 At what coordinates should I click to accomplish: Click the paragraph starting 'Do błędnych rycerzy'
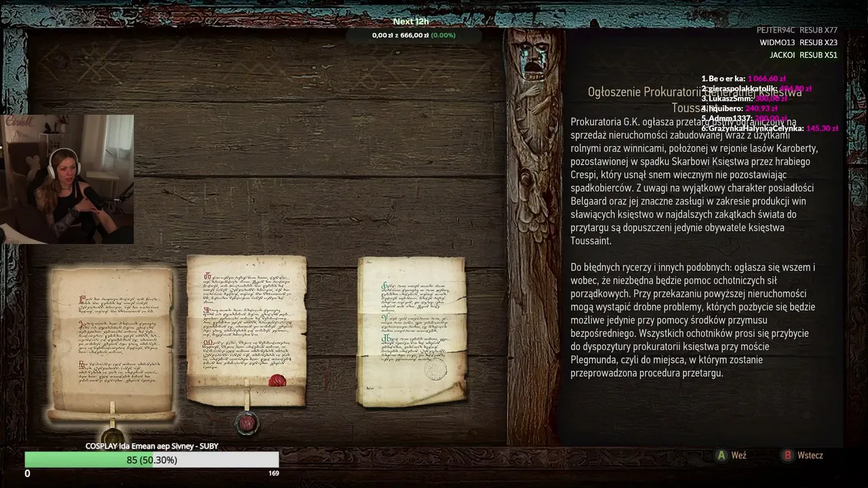[x=692, y=320]
